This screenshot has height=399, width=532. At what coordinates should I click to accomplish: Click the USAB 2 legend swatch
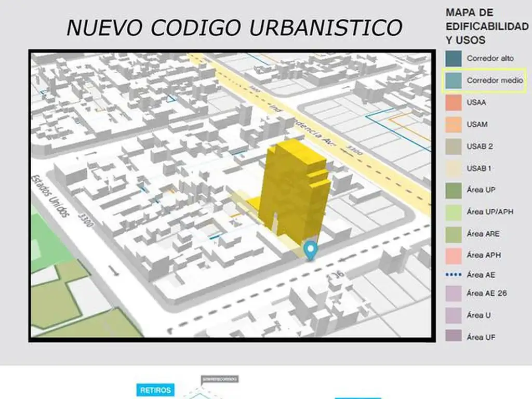454,147
